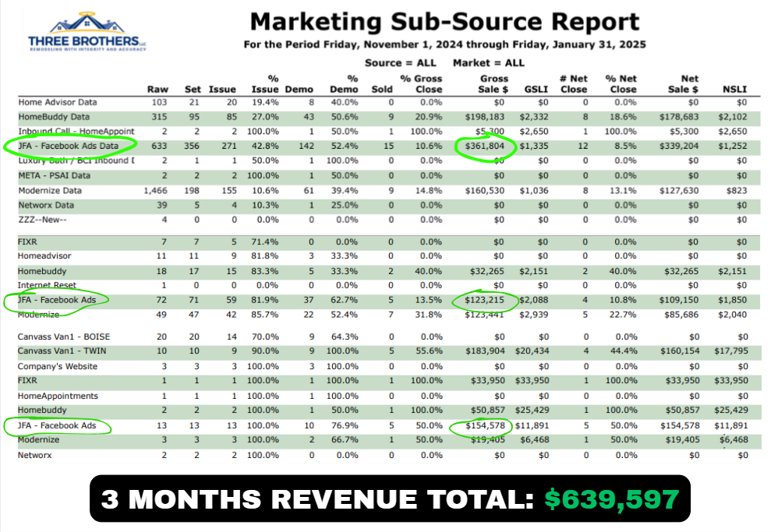Click the $20,434 GSLI value

click(x=532, y=351)
